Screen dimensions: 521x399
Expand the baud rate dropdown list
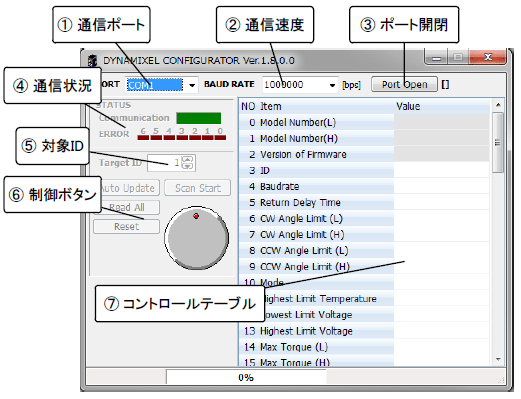(332, 85)
